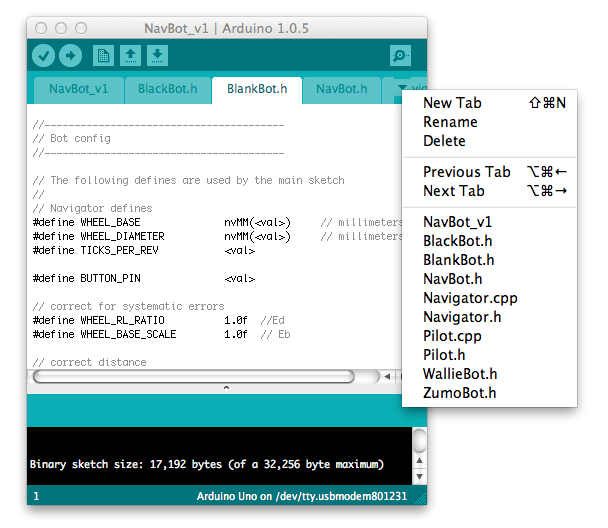
Task: Open NavBot.h from the tab menu list
Action: [489, 279]
